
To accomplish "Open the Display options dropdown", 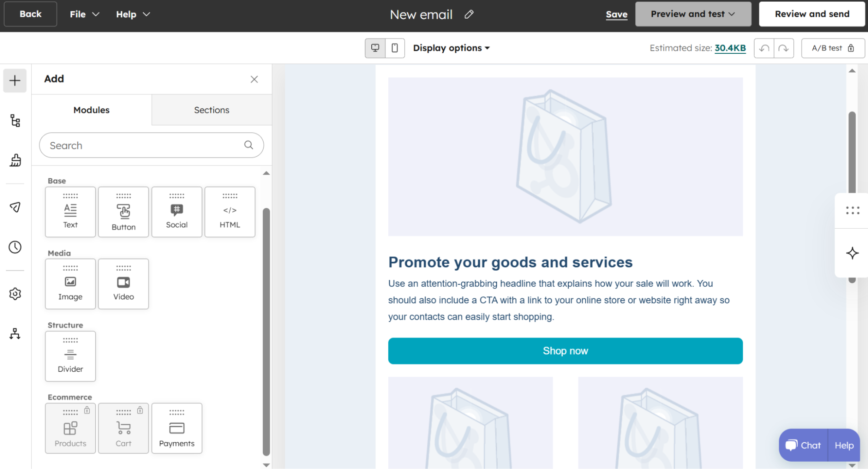I will [451, 48].
